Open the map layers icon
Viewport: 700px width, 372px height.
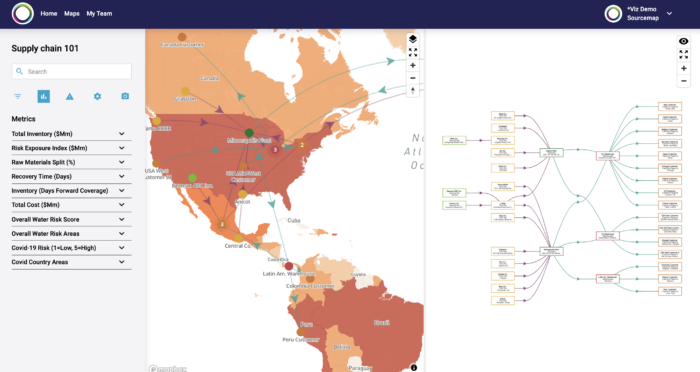413,39
